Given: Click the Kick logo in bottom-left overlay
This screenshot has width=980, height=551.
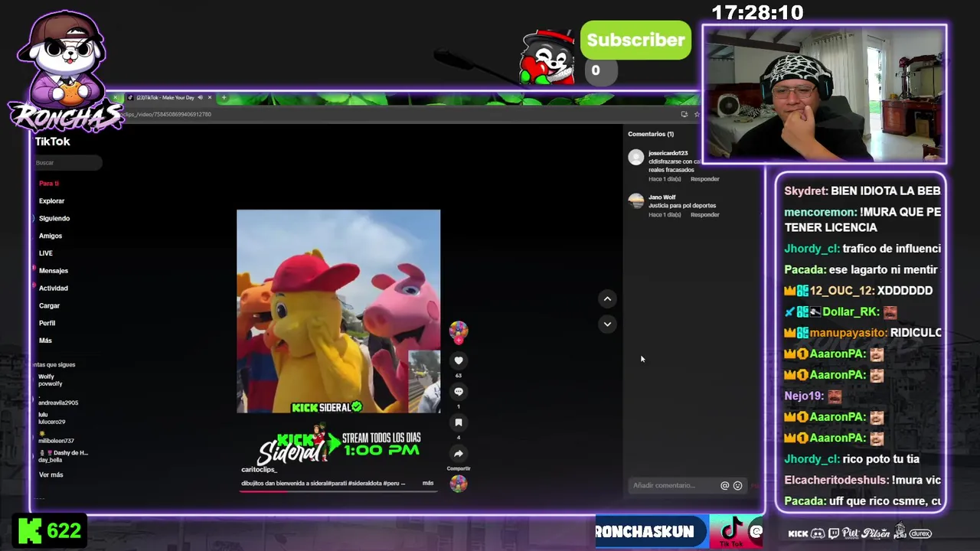Looking at the screenshot, I should (x=30, y=530).
